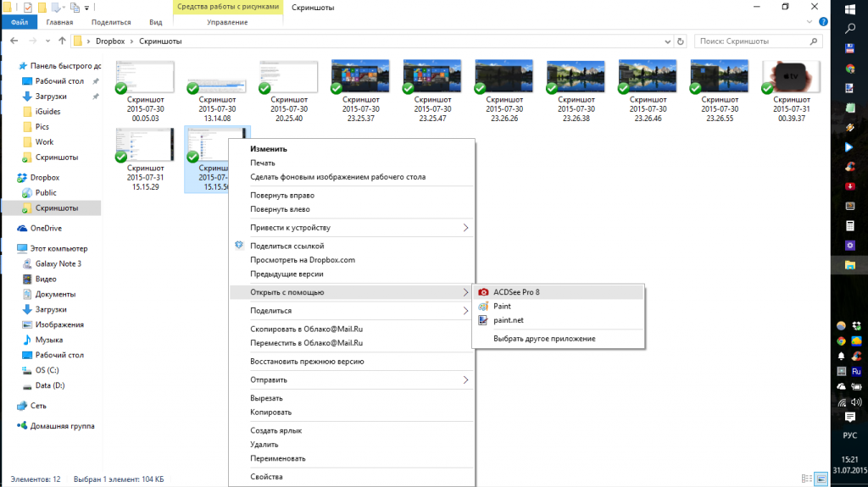Click the Dropbox icon beside 'Поделиться ссылкой'
Image resolution: width=868 pixels, height=487 pixels.
pyautogui.click(x=239, y=246)
